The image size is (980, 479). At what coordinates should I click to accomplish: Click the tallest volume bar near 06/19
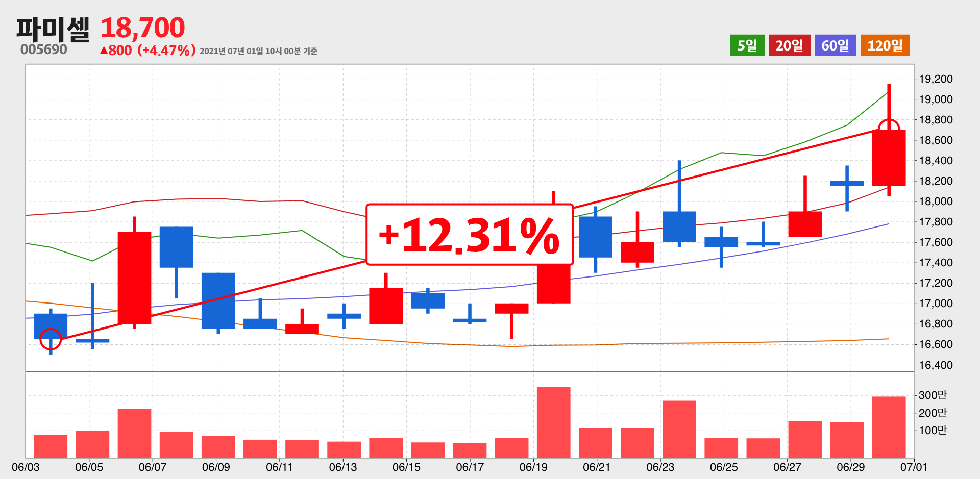tap(554, 422)
